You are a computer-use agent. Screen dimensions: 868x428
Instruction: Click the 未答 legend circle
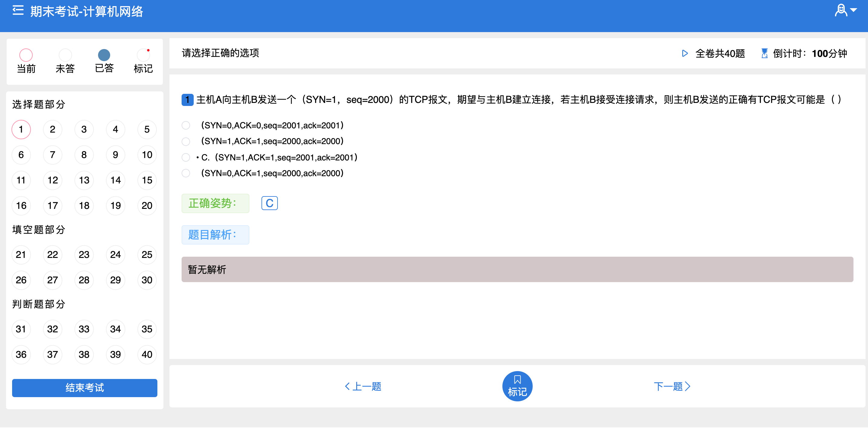pos(65,55)
